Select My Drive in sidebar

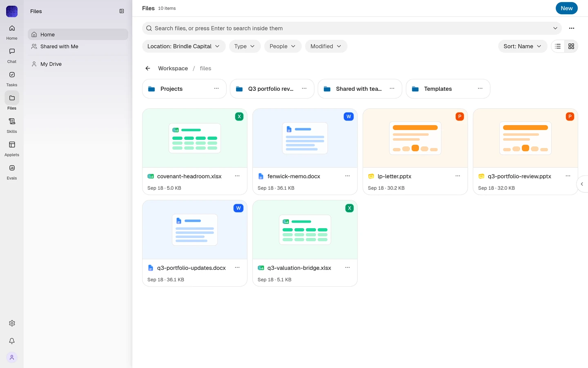[78, 64]
